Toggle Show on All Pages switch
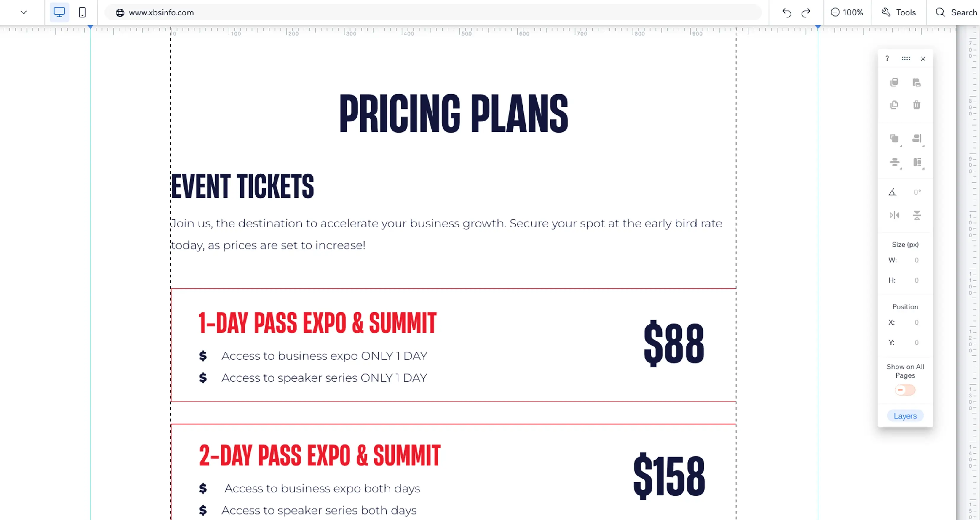This screenshot has width=980, height=520. 905,390
